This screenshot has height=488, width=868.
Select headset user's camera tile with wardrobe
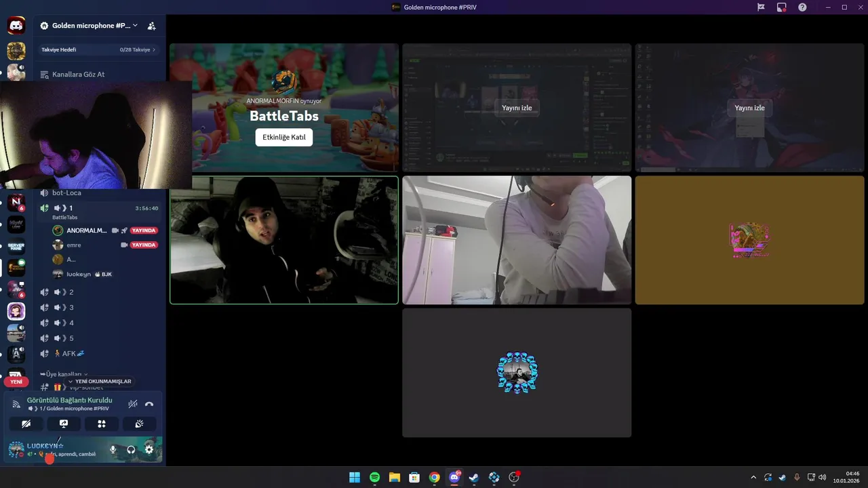click(517, 240)
